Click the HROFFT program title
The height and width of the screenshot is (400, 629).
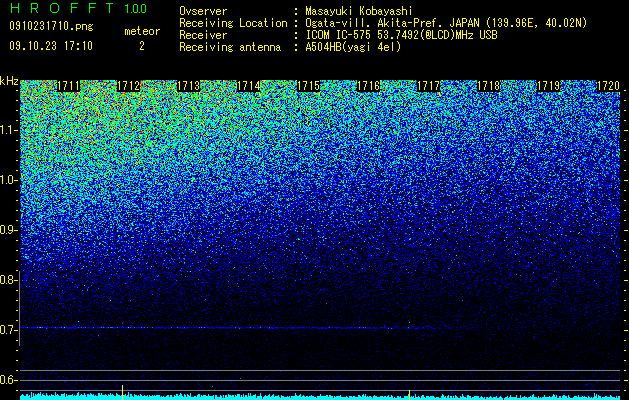coord(62,8)
